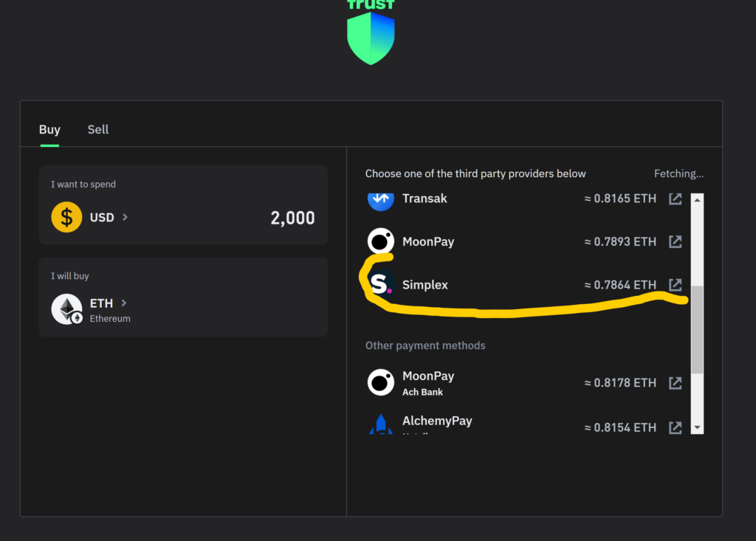Choose the Transak provider name

point(425,199)
